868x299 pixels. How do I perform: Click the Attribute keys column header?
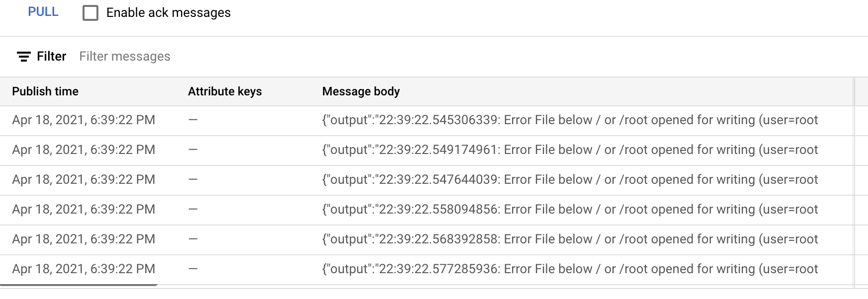point(225,91)
